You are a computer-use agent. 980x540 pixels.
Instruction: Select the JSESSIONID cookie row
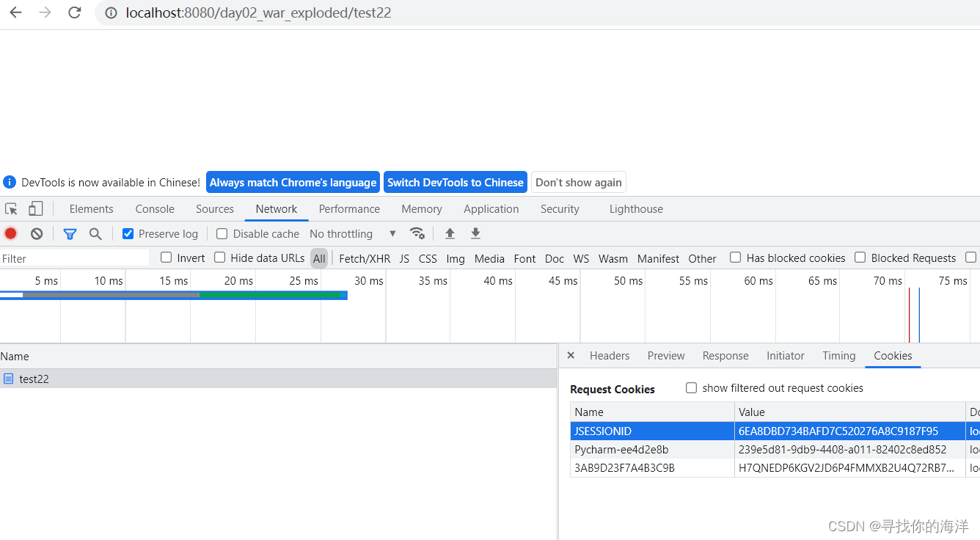(x=775, y=431)
